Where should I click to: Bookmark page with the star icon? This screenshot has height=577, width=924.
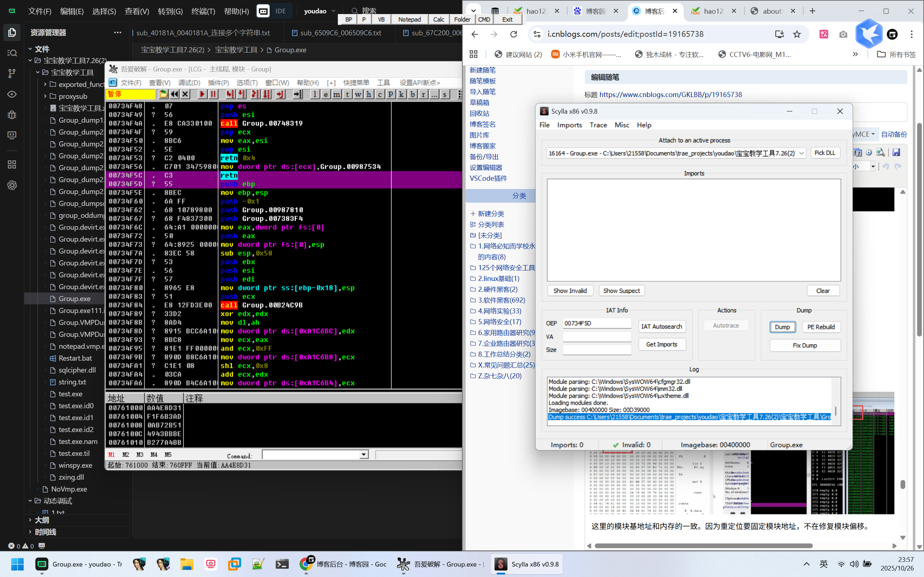(x=797, y=34)
